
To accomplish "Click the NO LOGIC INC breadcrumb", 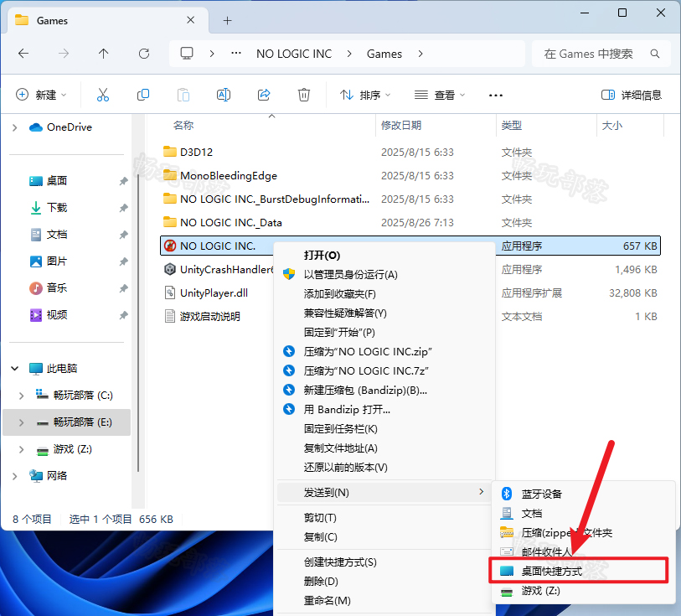I will click(x=294, y=54).
